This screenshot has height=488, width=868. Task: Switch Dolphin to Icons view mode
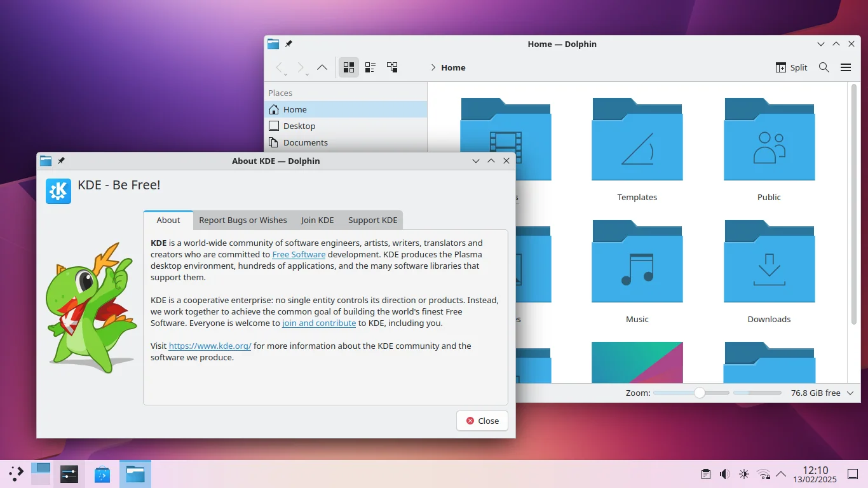pos(348,67)
